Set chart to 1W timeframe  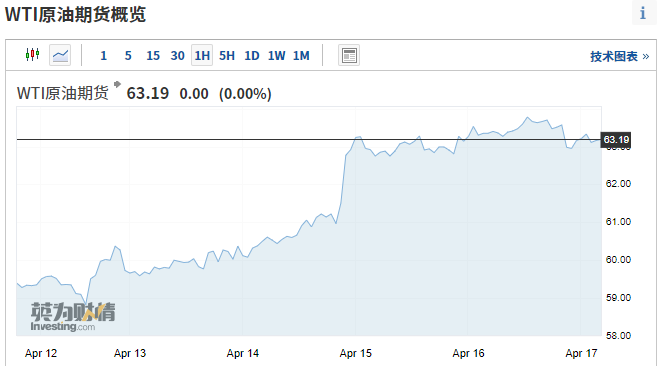pos(277,56)
